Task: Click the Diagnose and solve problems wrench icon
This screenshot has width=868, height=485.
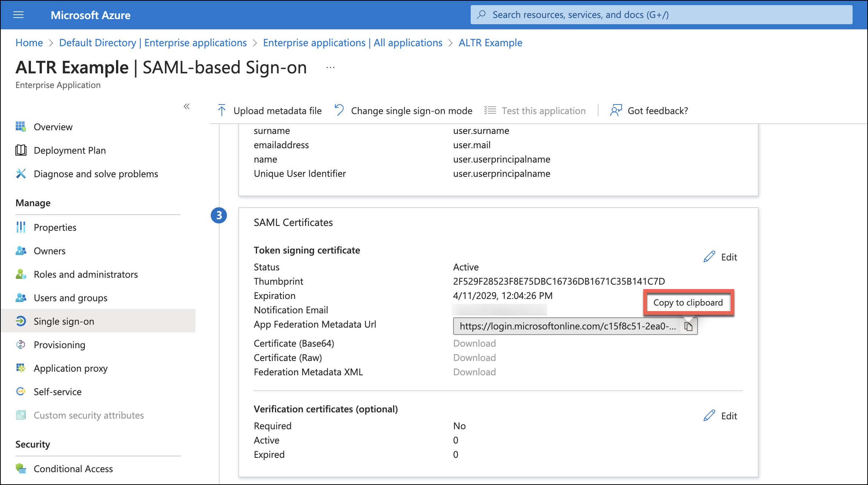Action: tap(21, 174)
